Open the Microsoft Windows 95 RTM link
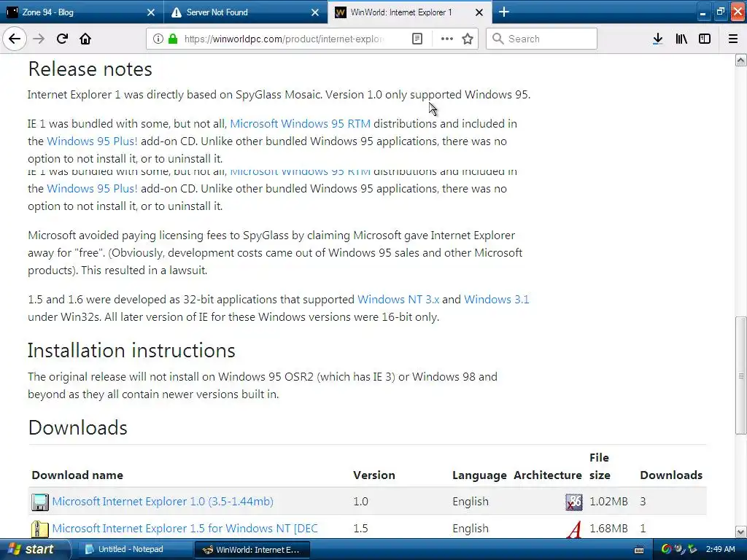 click(300, 124)
